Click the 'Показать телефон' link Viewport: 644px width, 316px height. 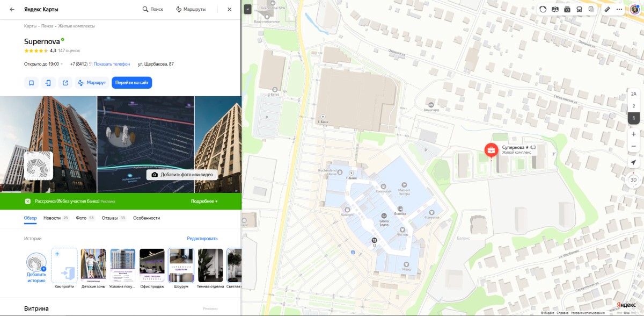[112, 64]
